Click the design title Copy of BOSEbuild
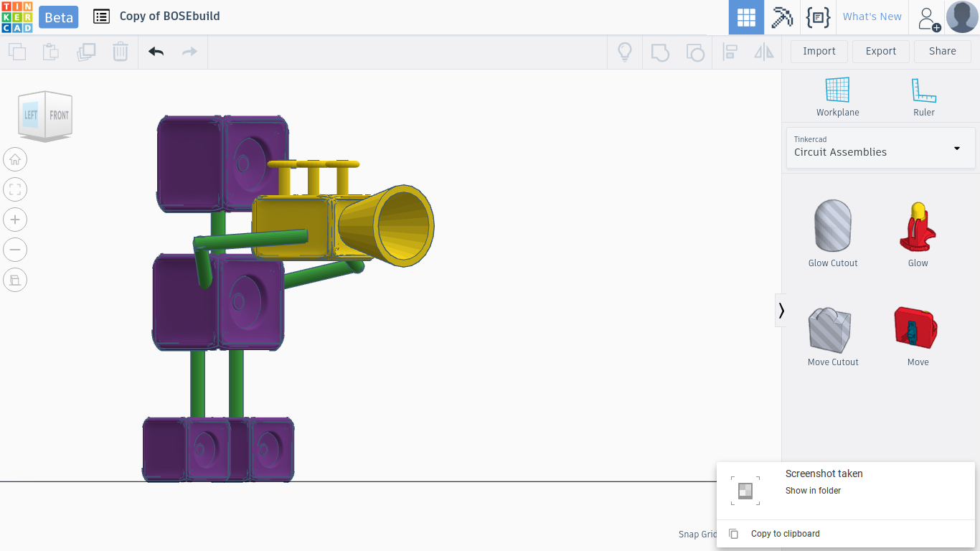This screenshot has width=980, height=551. tap(170, 17)
